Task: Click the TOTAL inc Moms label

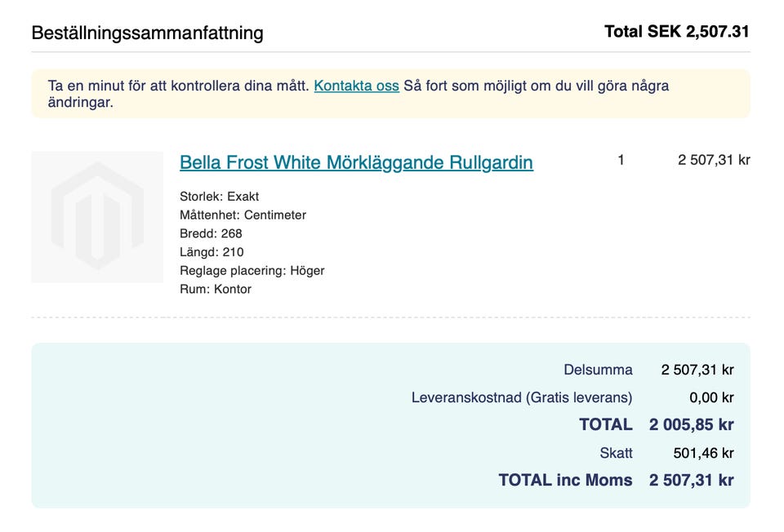Action: [x=565, y=480]
